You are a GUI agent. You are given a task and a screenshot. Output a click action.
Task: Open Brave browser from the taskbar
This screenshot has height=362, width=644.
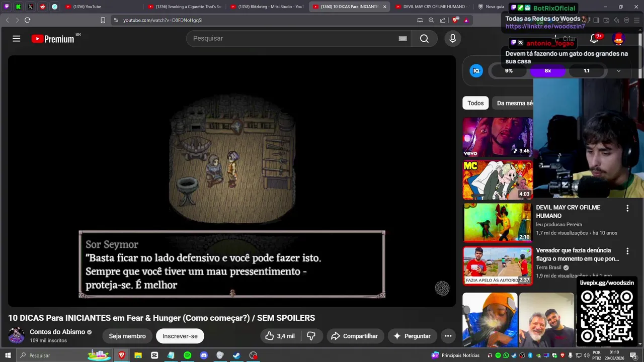click(x=122, y=355)
